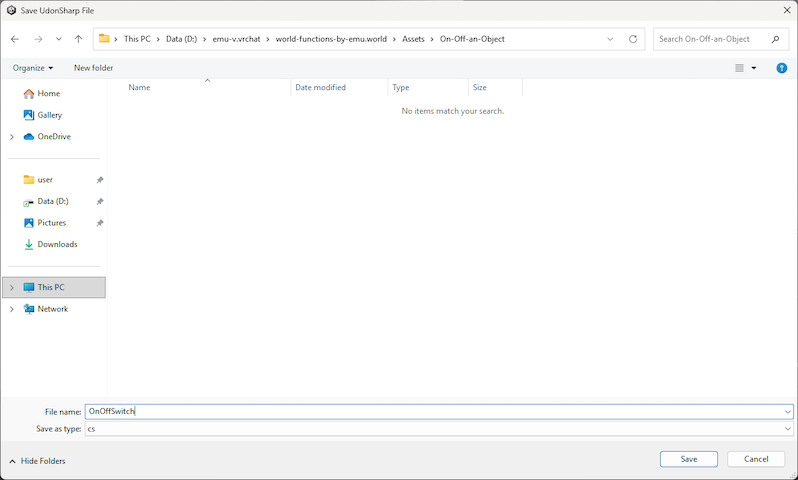Toggle the pin next to Data (D:)
Viewport: 798px width, 480px height.
coord(99,201)
